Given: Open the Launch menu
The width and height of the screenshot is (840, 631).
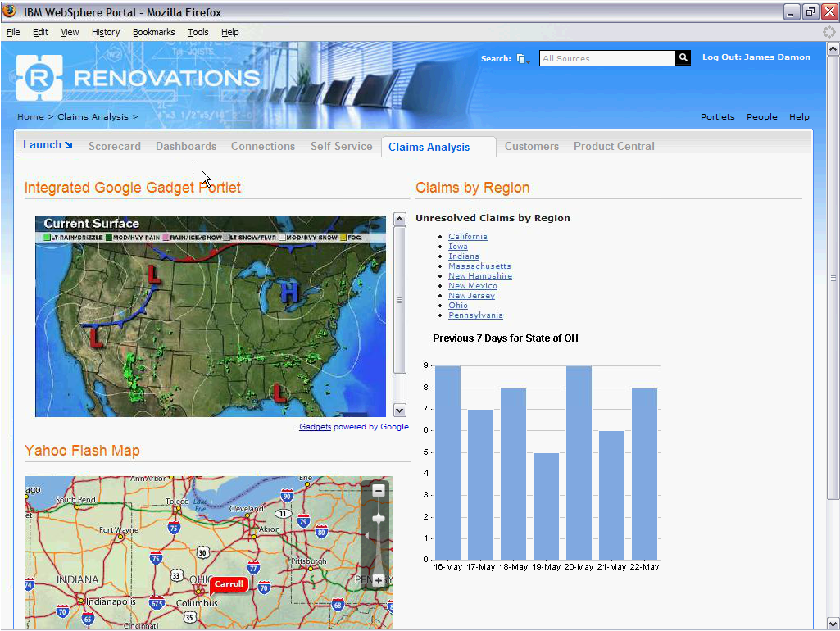Looking at the screenshot, I should tap(48, 144).
